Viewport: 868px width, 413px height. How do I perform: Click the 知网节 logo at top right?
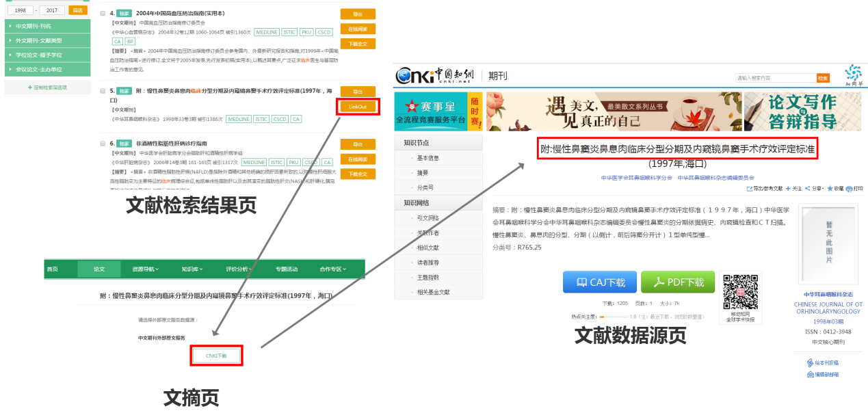853,74
